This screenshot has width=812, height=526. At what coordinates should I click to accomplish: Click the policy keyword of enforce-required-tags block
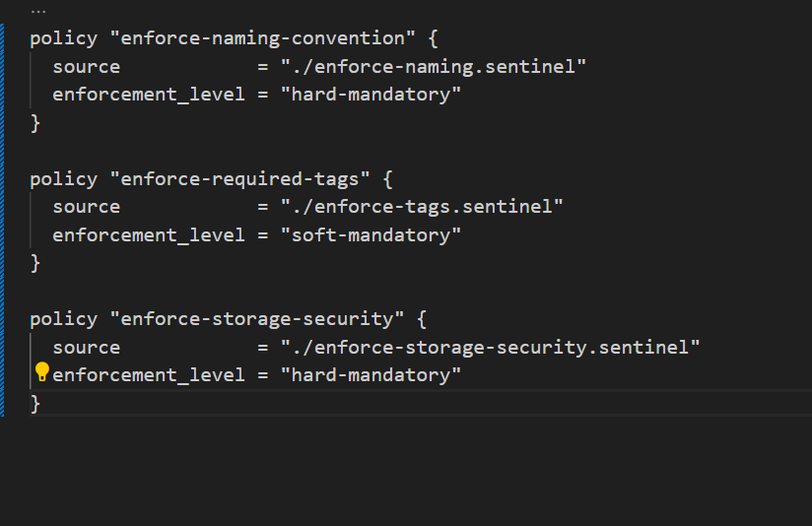(64, 179)
